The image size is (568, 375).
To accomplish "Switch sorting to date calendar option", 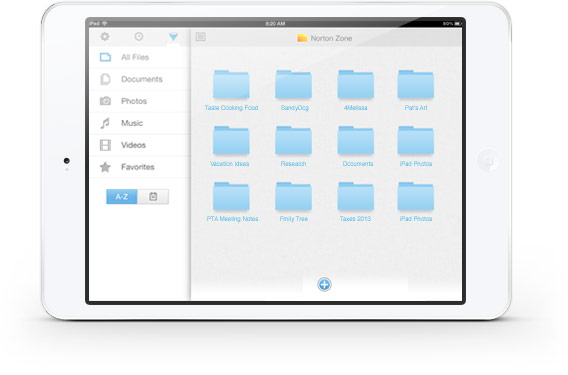I will 153,197.
